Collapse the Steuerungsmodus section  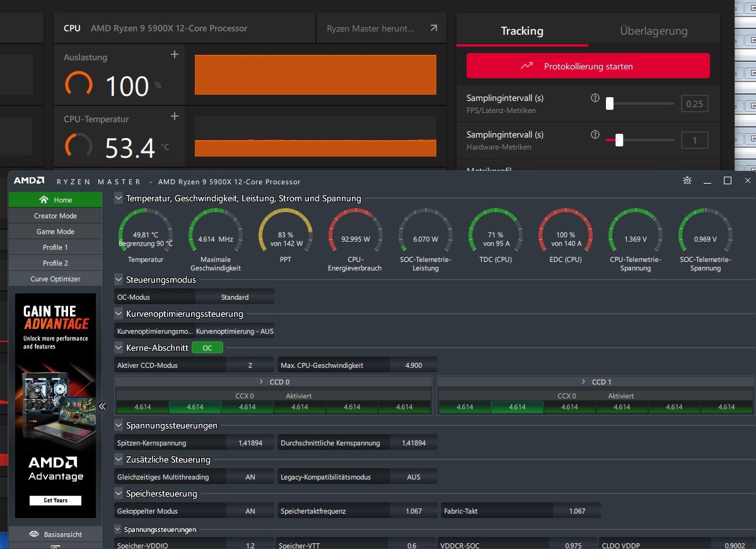[118, 280]
